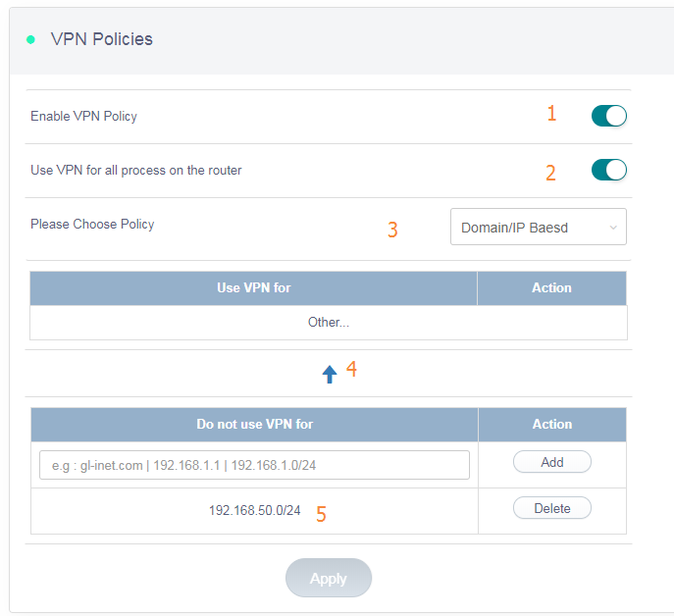Click the Other... row
The image size is (674, 616).
328,323
